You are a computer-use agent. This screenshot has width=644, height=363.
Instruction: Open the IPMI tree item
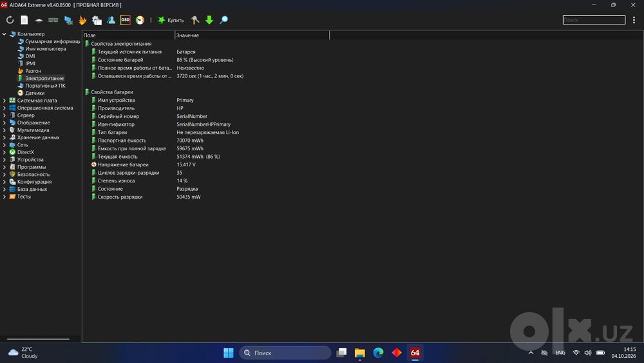30,64
